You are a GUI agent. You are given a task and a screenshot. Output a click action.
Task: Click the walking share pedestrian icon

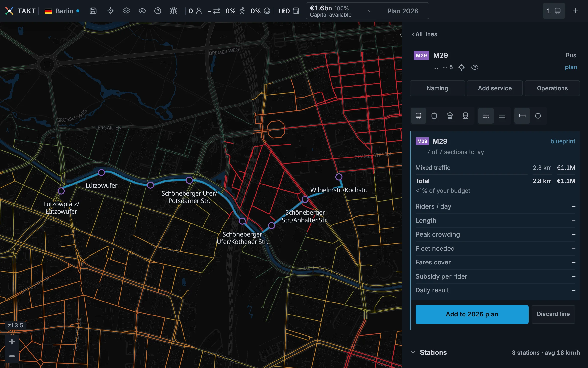[242, 11]
